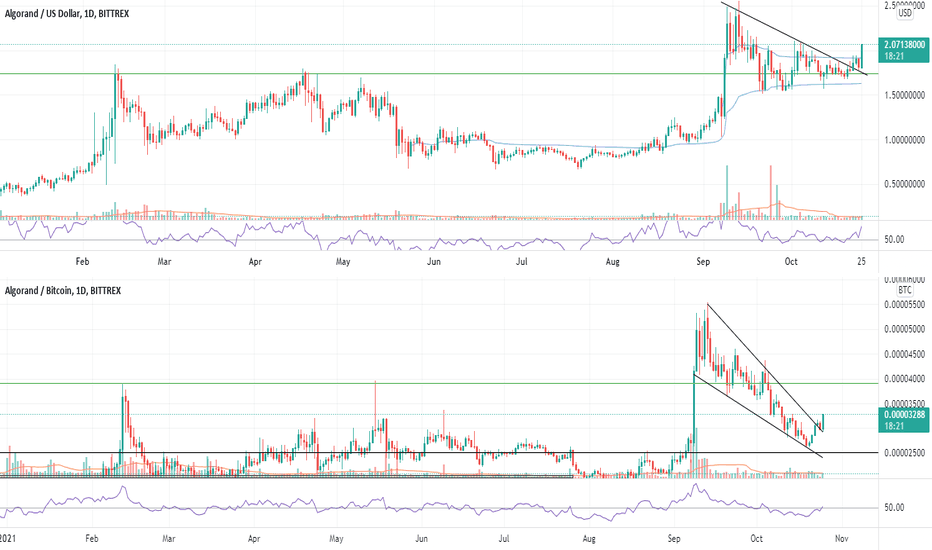Click the Algorand / US Dollar chart title

(67, 13)
